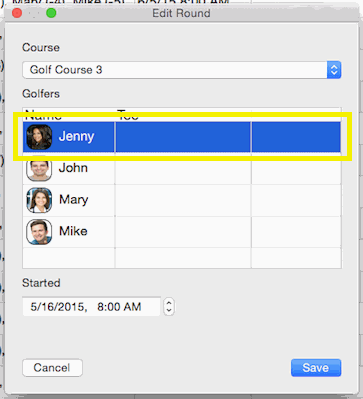Click the Name column header
Viewport: 363px width, 399px height.
click(43, 114)
